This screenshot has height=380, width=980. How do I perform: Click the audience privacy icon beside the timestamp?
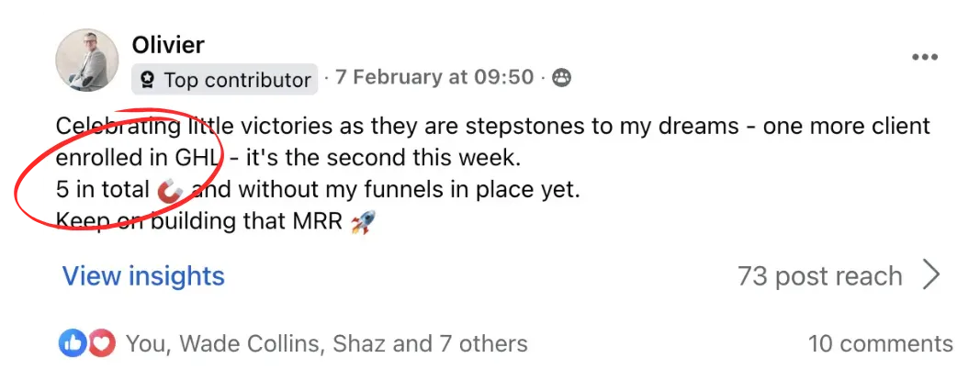click(561, 78)
